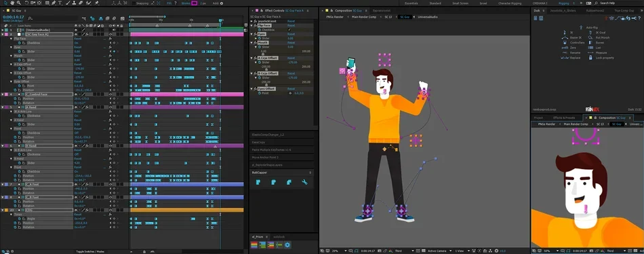This screenshot has width=644, height=254.
Task: Click the Auto-Rig icon in Duik panel
Action: 581,27
